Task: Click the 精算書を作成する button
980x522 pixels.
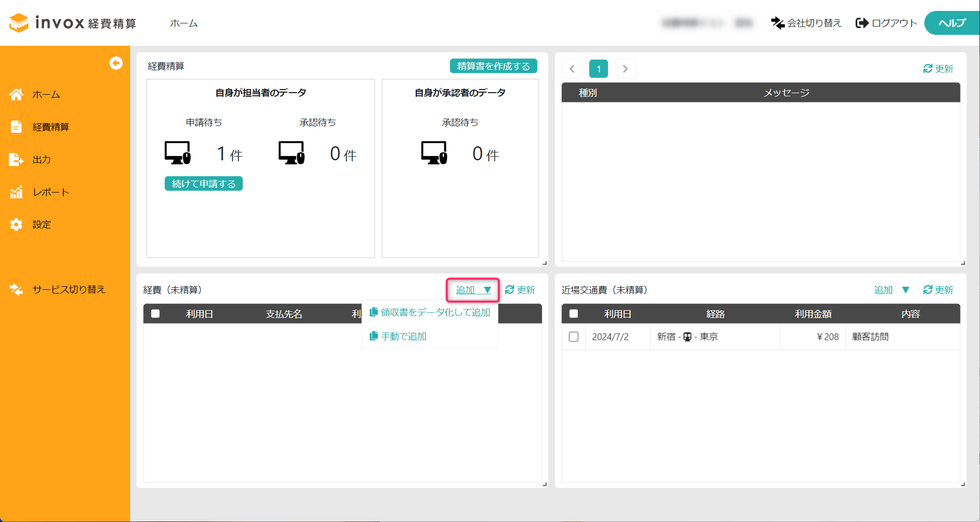Action: [x=493, y=66]
